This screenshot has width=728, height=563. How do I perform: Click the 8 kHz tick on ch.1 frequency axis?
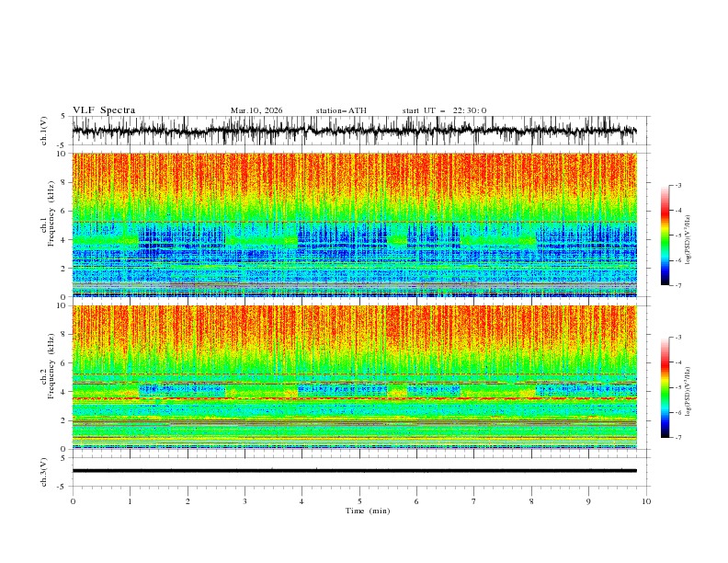pos(64,182)
